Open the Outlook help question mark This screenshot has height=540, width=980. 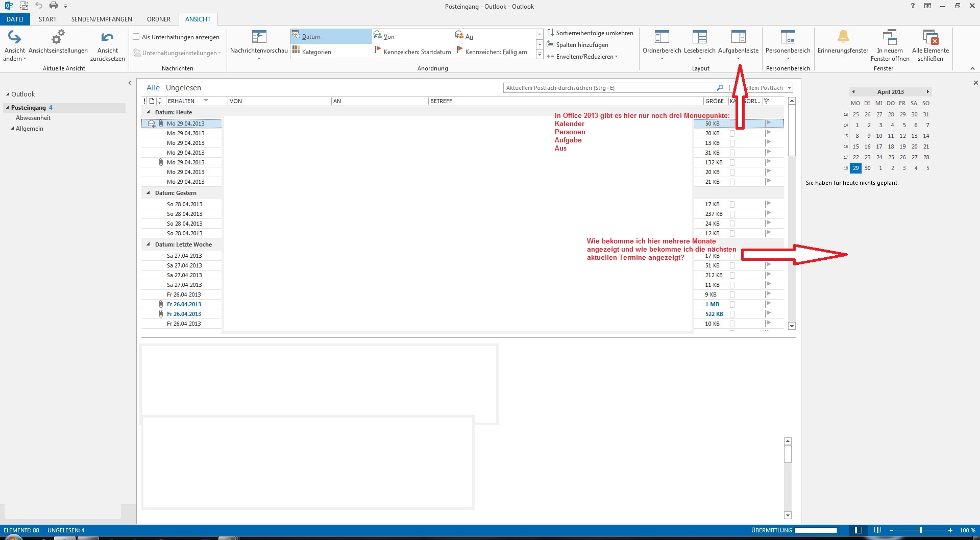coord(913,6)
